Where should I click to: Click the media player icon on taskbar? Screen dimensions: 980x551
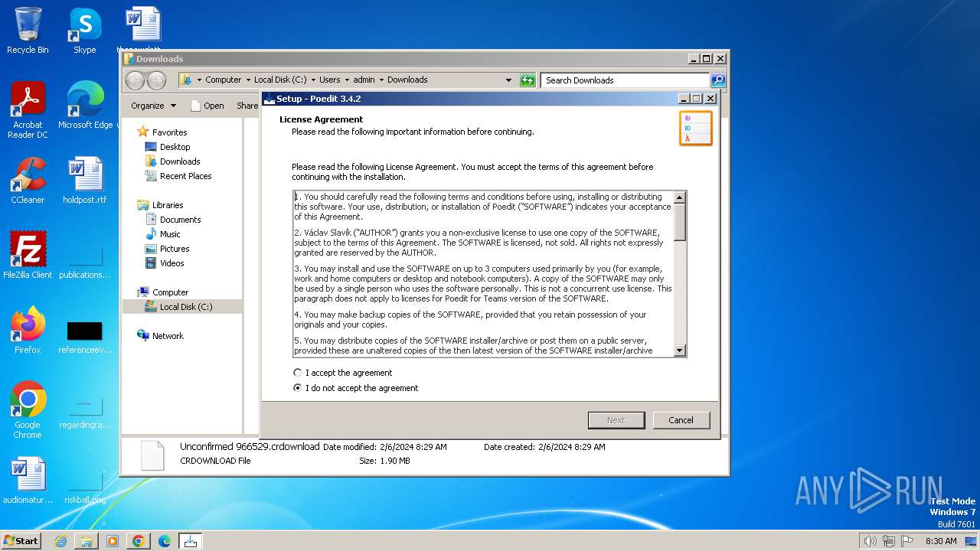click(x=113, y=541)
